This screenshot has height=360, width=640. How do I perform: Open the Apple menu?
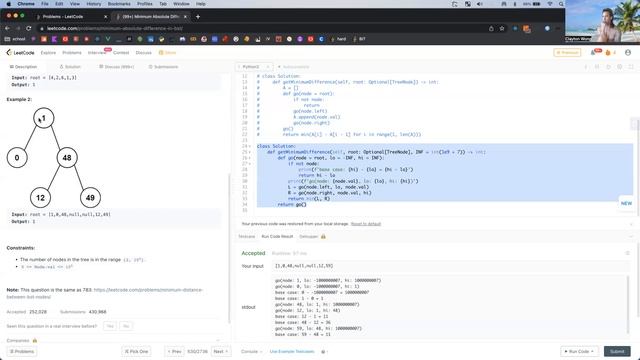coord(9,4)
